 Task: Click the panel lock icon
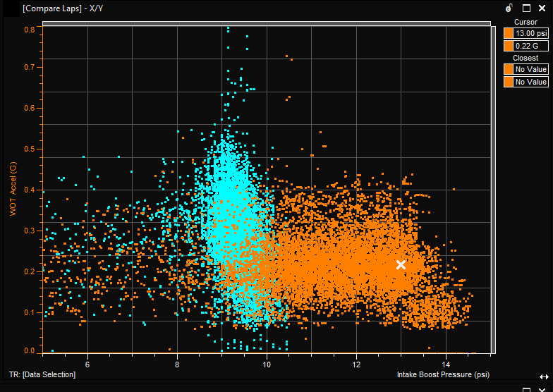pos(509,8)
